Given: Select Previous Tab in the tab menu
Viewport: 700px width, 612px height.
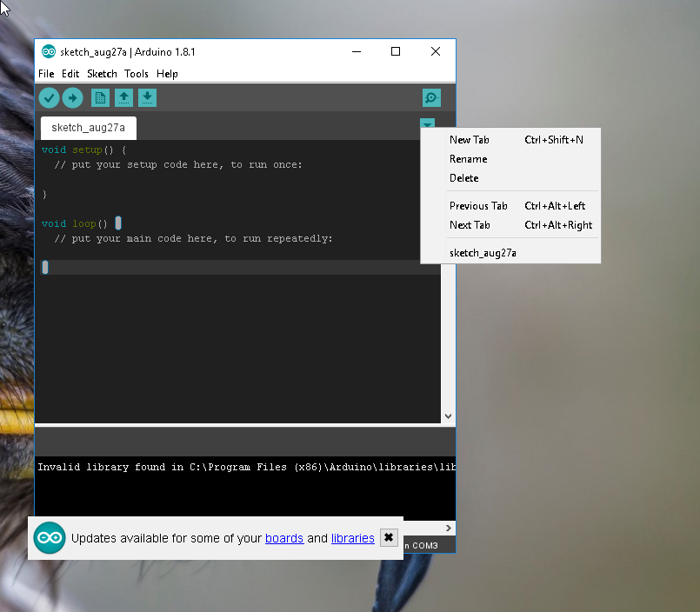Looking at the screenshot, I should (x=510, y=206).
